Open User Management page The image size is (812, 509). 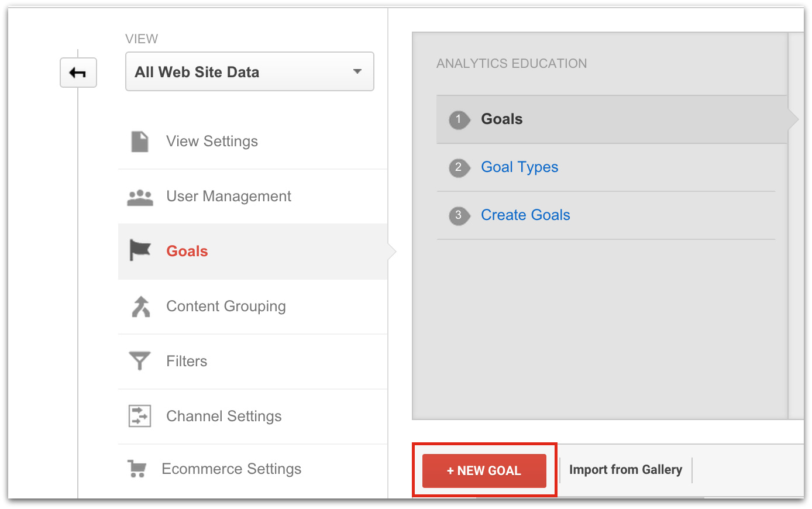click(228, 197)
